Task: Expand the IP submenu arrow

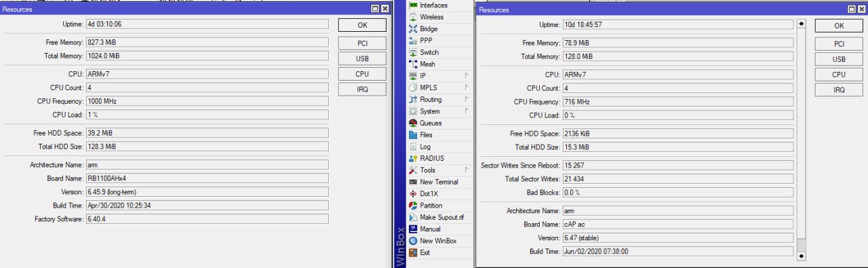Action: click(x=467, y=76)
